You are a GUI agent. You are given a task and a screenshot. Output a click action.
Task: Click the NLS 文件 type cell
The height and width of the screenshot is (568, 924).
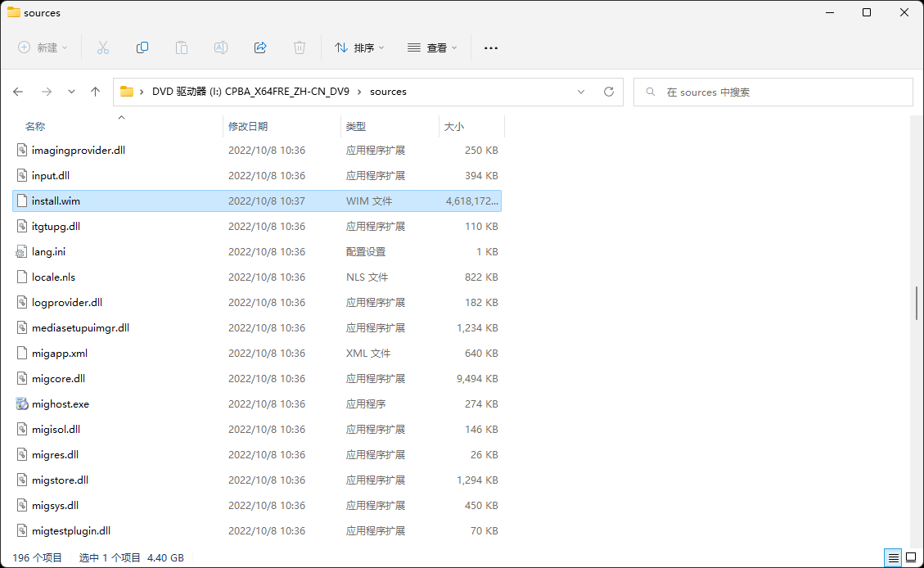tap(367, 277)
